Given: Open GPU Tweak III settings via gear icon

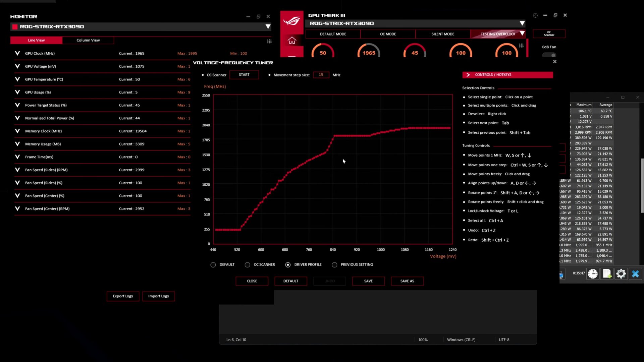Looking at the screenshot, I should tap(535, 15).
